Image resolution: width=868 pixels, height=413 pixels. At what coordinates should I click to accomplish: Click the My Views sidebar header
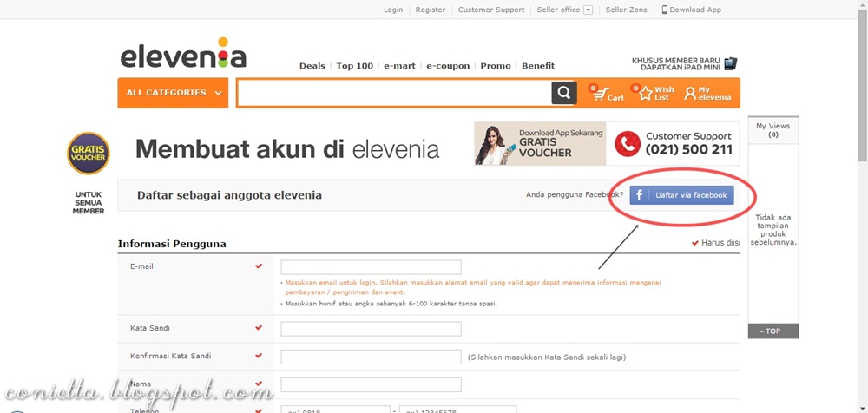tap(773, 130)
